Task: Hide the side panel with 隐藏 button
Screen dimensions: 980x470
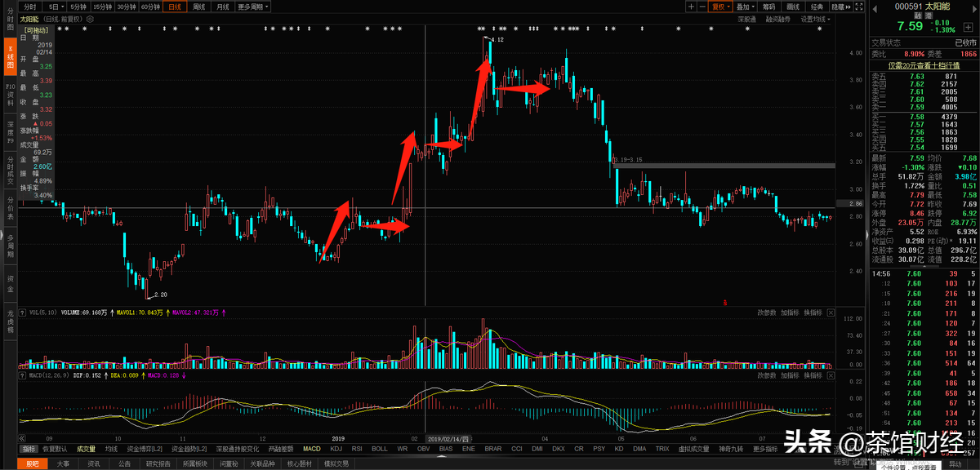Action: (x=839, y=7)
